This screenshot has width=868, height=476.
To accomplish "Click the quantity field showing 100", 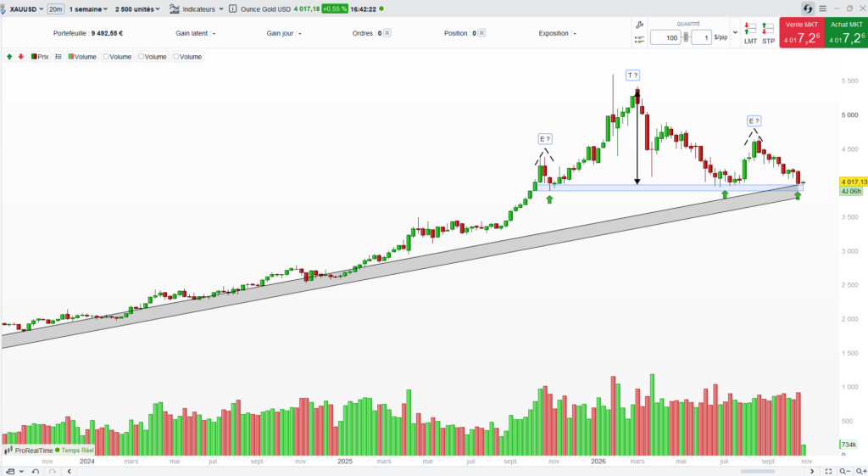I will pyautogui.click(x=665, y=37).
